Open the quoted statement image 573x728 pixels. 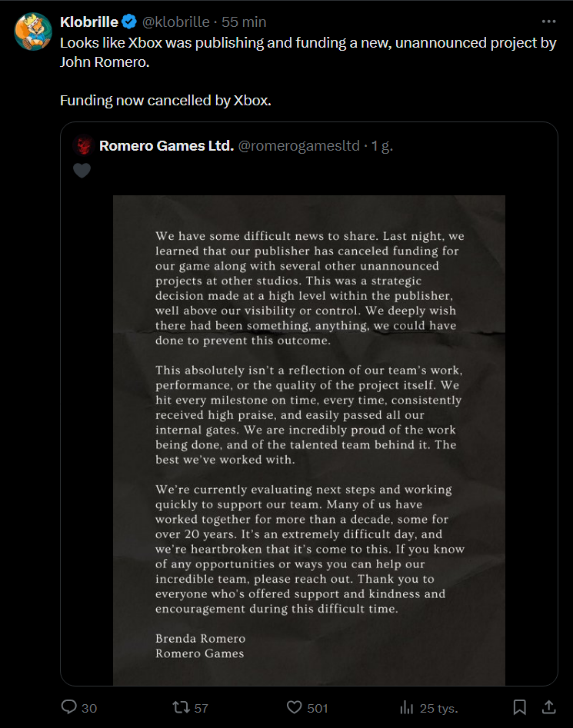[309, 440]
